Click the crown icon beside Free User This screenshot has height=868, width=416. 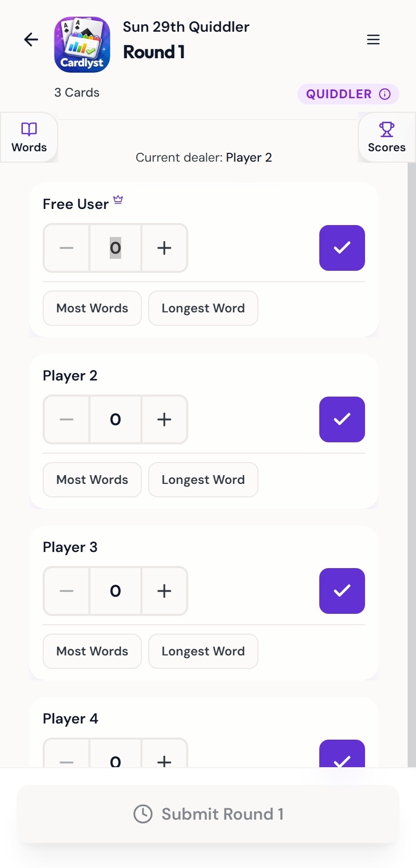118,200
